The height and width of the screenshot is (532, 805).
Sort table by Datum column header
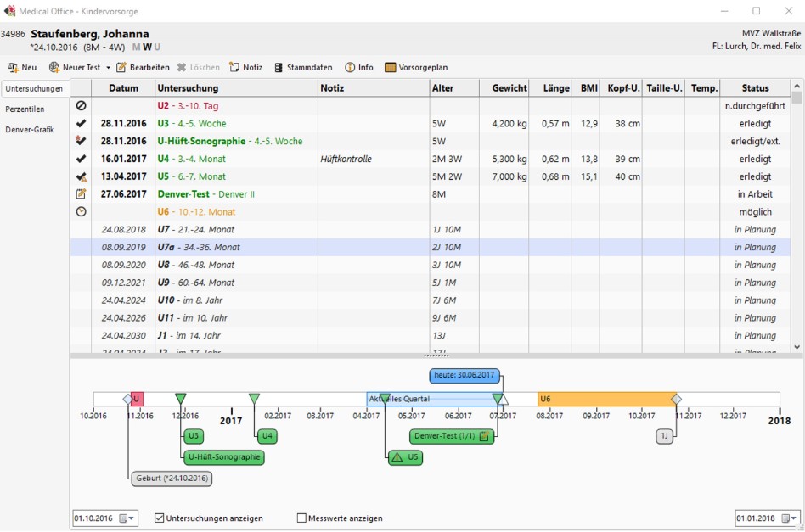coord(123,87)
